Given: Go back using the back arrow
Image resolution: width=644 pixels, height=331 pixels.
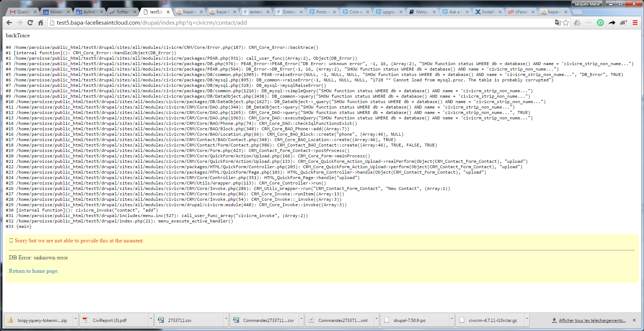Looking at the screenshot, I should [x=9, y=22].
